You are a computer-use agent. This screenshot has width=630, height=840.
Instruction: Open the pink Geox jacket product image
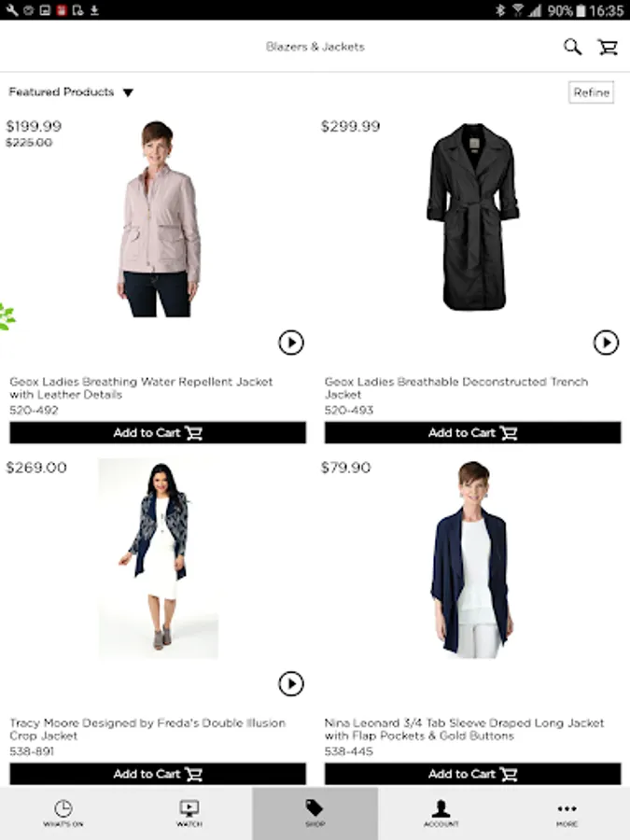point(159,218)
